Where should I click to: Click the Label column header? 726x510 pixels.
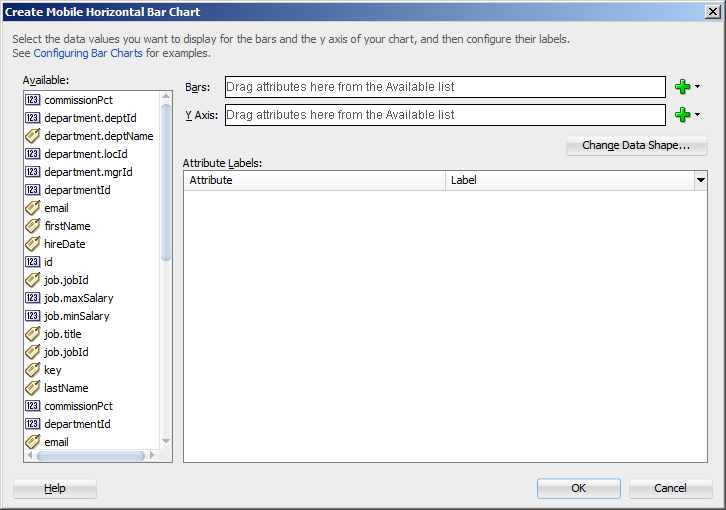(570, 180)
